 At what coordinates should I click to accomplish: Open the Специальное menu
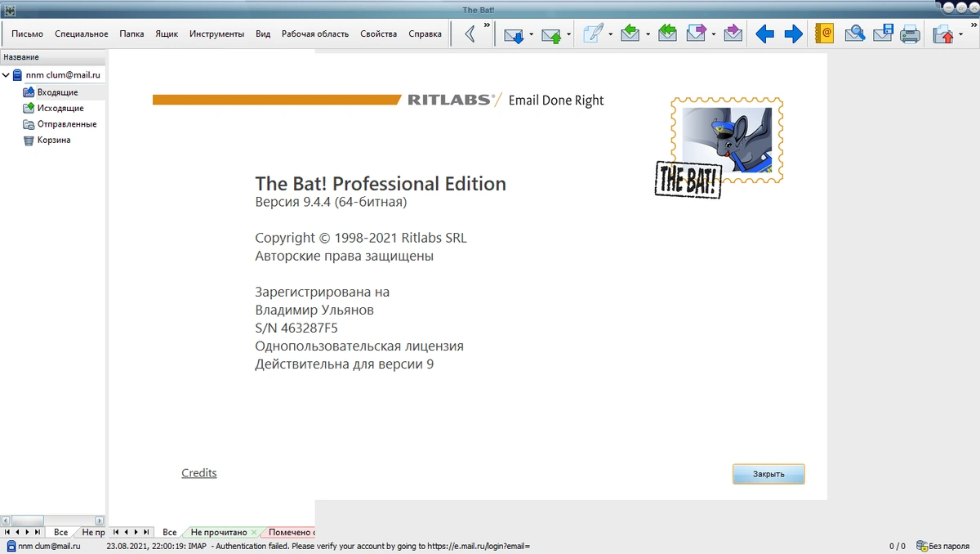[x=82, y=34]
